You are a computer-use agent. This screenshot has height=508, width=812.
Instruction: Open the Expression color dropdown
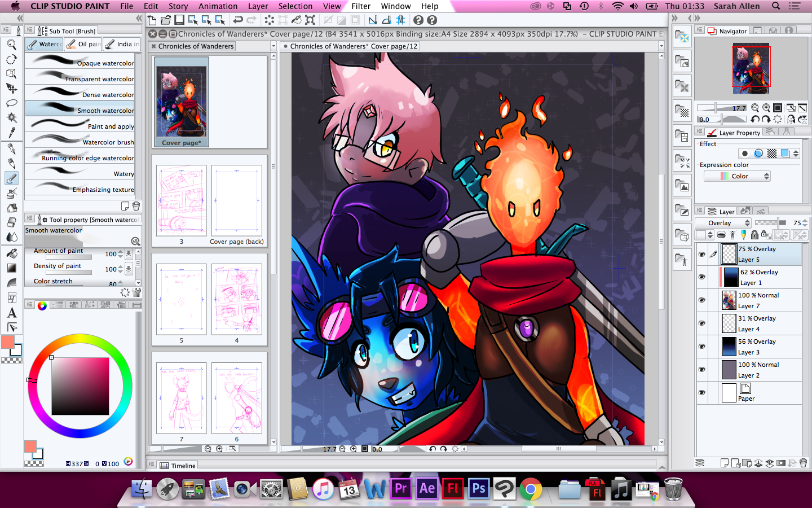(x=737, y=176)
